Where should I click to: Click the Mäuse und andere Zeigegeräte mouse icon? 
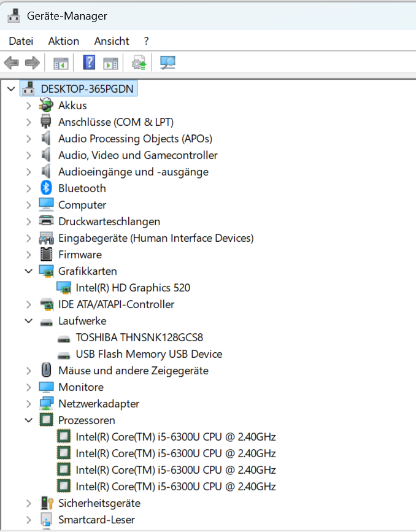click(46, 370)
